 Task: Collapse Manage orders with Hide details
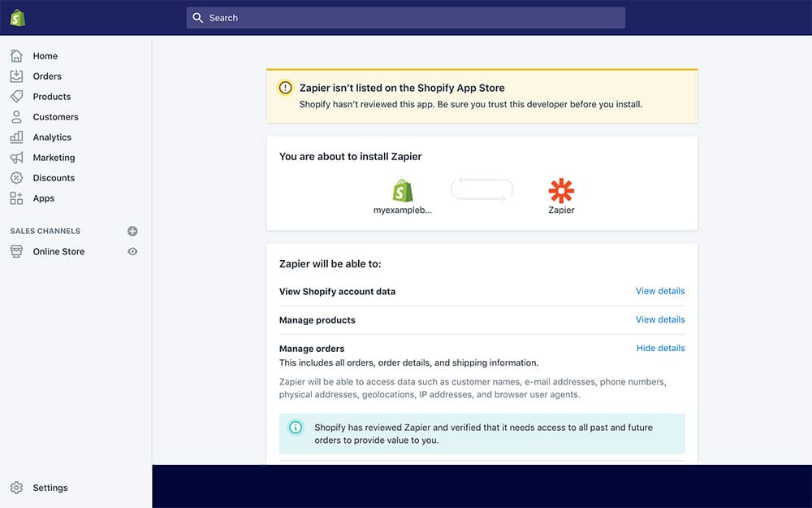(x=660, y=348)
